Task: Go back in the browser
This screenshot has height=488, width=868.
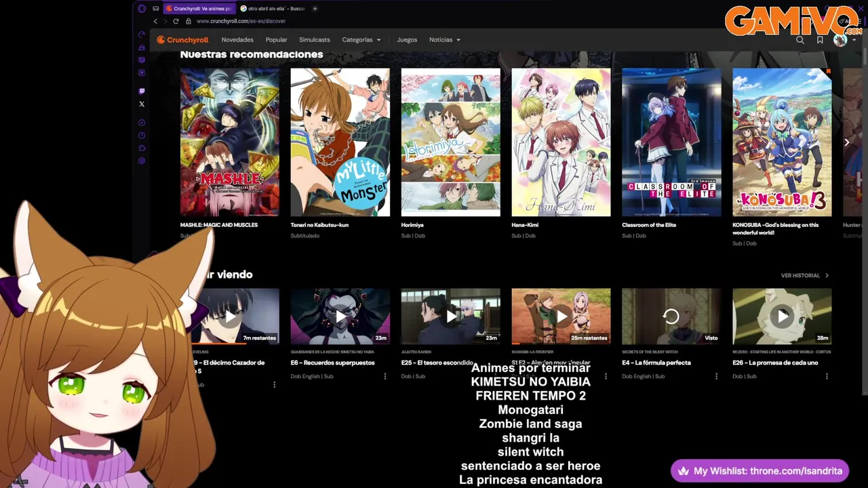Action: pyautogui.click(x=155, y=21)
